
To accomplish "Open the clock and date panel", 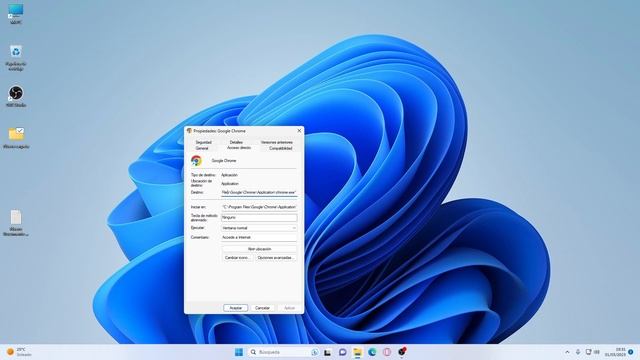I will [615, 352].
